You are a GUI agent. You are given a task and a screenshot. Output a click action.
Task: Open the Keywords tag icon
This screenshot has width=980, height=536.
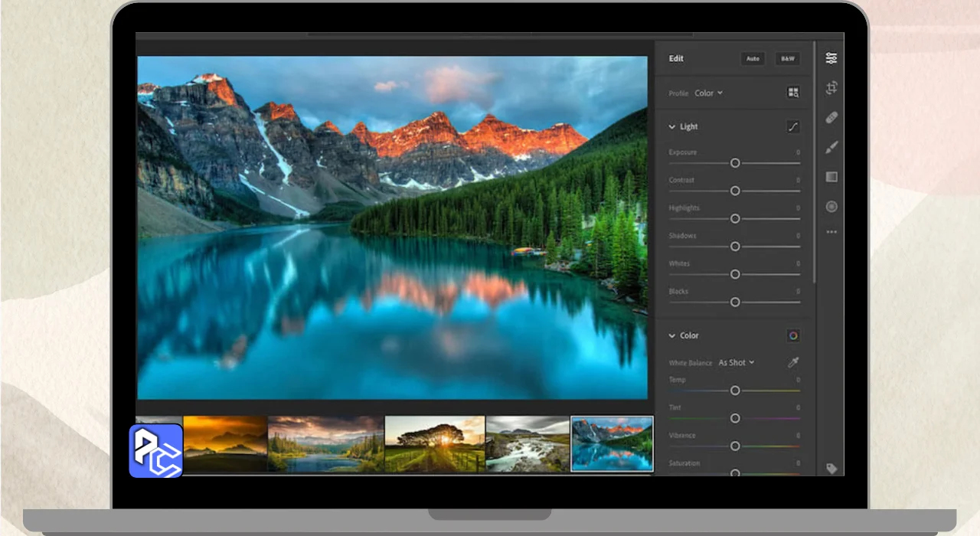(831, 469)
